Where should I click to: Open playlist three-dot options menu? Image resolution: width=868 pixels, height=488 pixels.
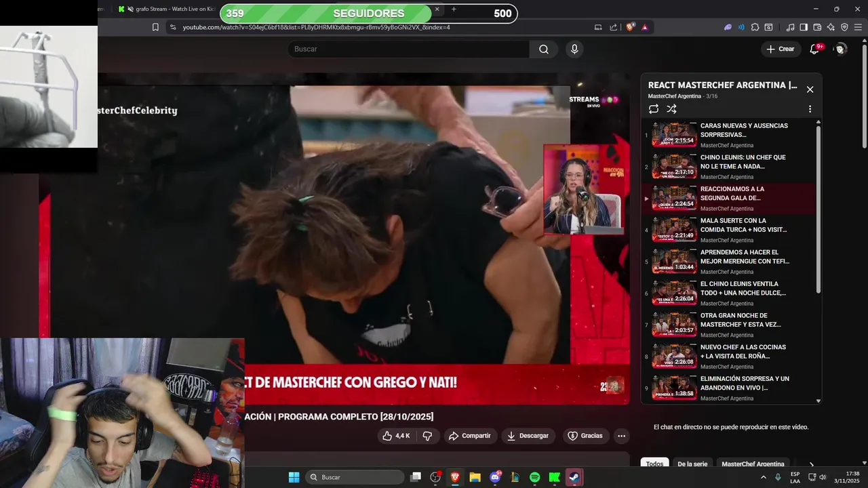810,109
